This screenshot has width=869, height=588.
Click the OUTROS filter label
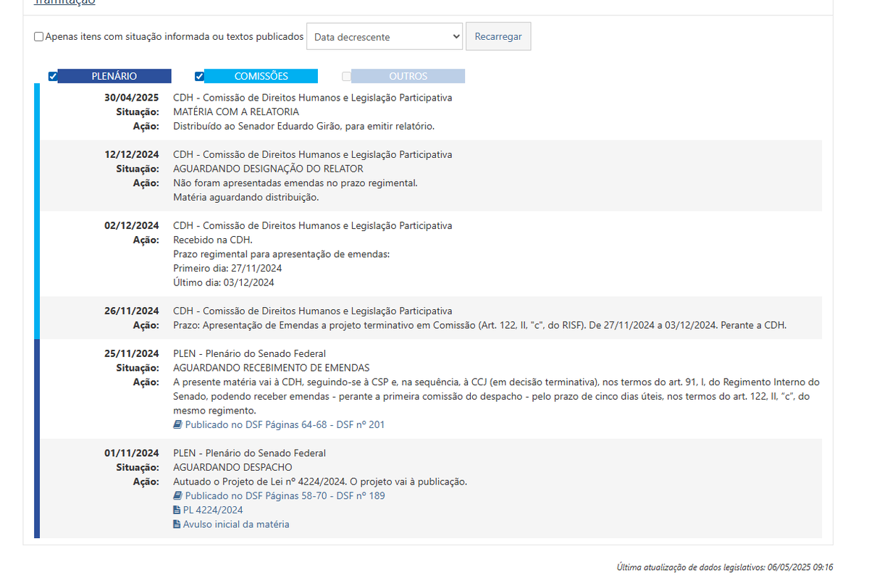click(x=408, y=76)
